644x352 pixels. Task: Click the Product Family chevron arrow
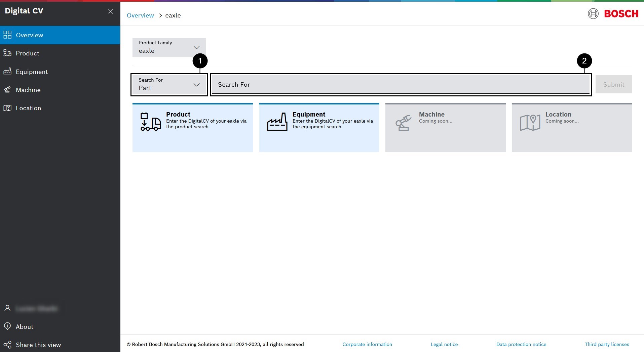pos(196,47)
